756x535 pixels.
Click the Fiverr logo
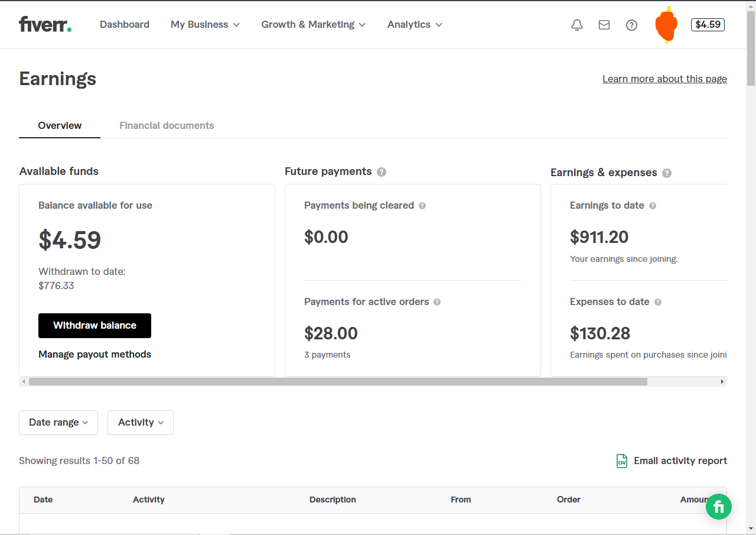45,24
